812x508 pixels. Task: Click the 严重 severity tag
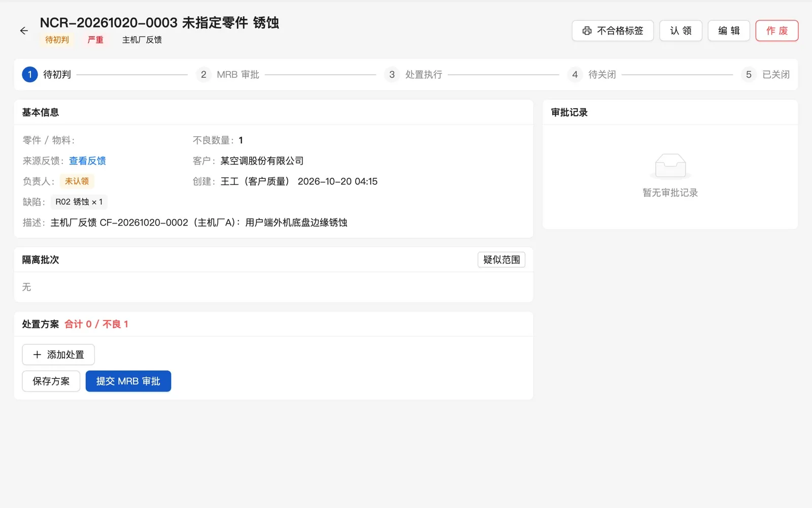click(x=95, y=40)
